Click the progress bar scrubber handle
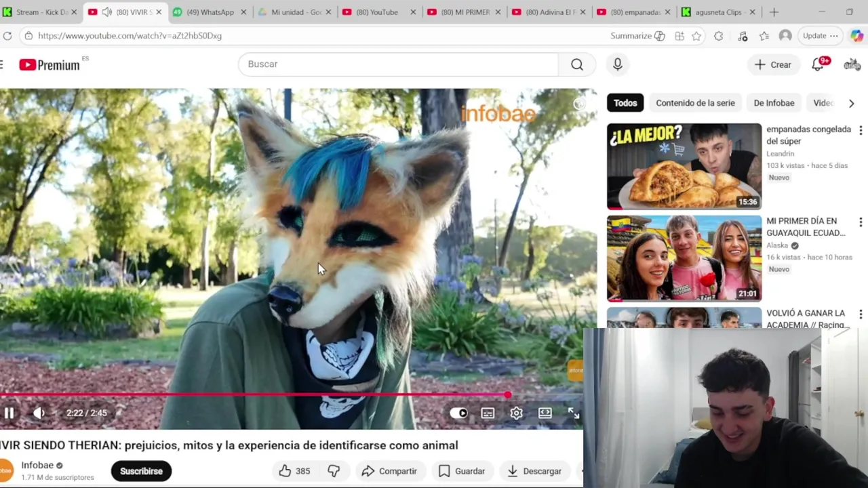This screenshot has width=868, height=488. (x=508, y=394)
